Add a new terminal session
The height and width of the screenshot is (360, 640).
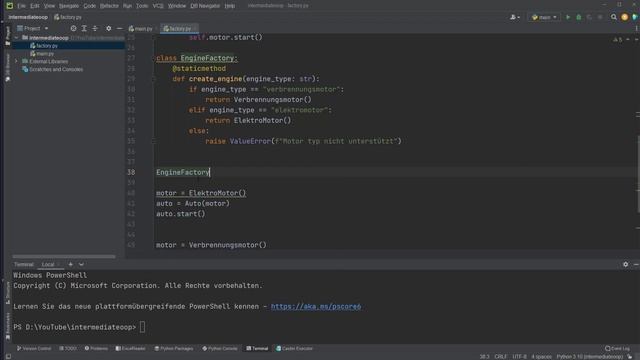point(71,264)
